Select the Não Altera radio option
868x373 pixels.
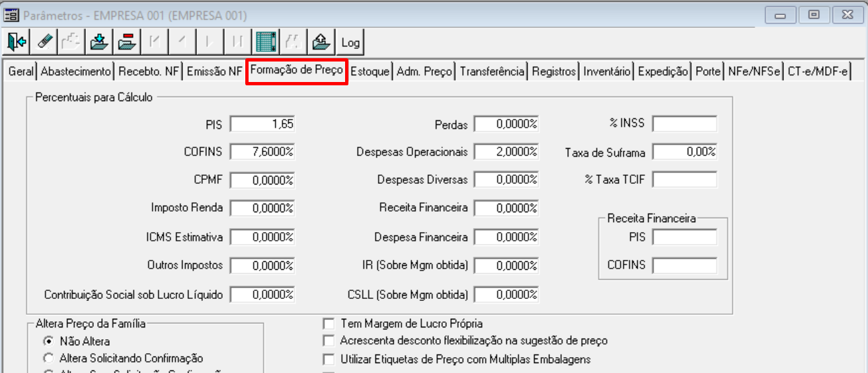[x=48, y=341]
